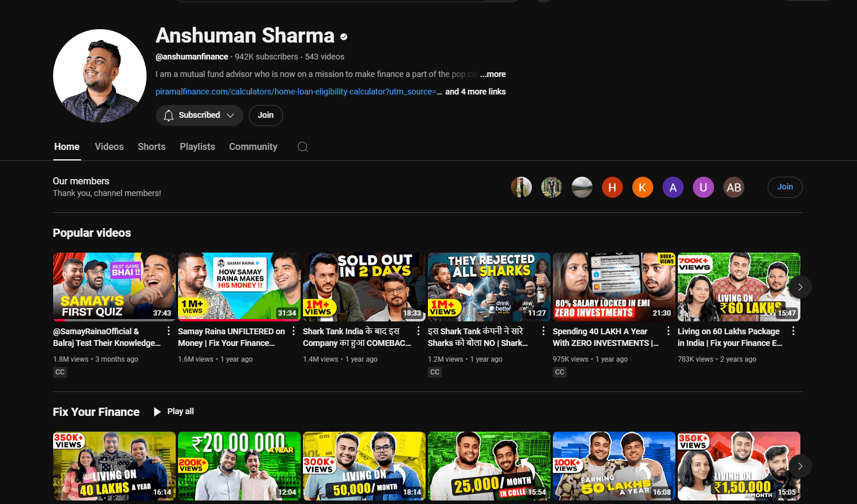Open options menu for Spending 40 LAKH video
Screen dimensions: 857x504
pyautogui.click(x=668, y=331)
